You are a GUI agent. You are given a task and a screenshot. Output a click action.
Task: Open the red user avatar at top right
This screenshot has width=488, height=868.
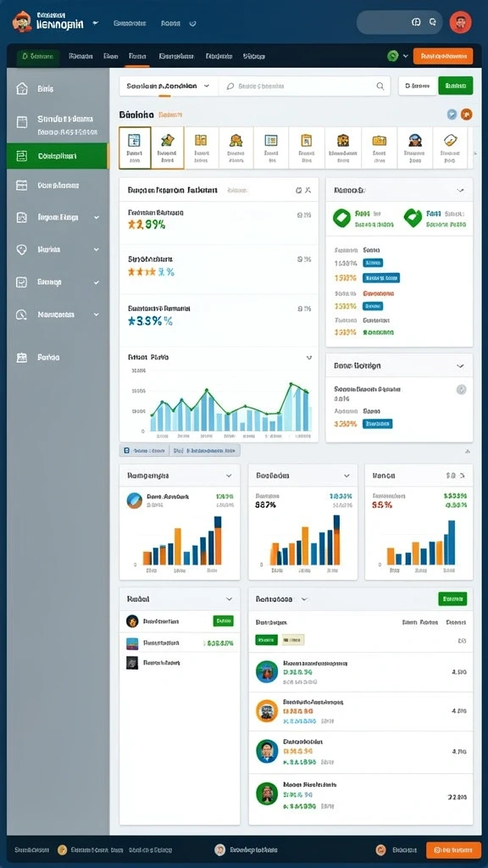pyautogui.click(x=460, y=22)
